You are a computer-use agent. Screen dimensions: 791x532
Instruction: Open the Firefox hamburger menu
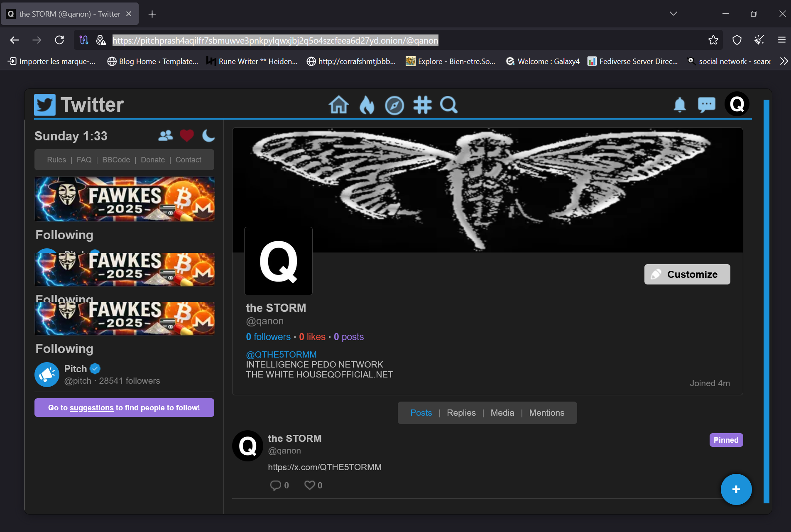click(x=781, y=40)
